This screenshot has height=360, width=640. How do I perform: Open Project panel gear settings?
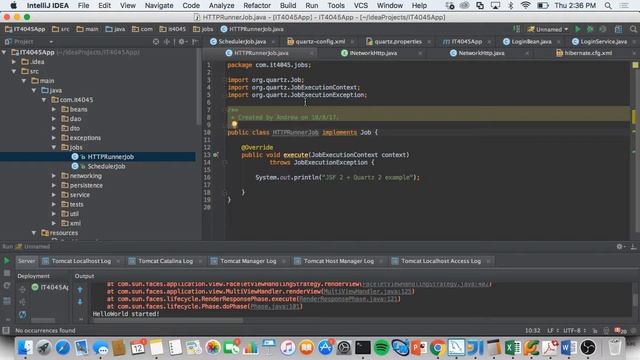[x=182, y=42]
